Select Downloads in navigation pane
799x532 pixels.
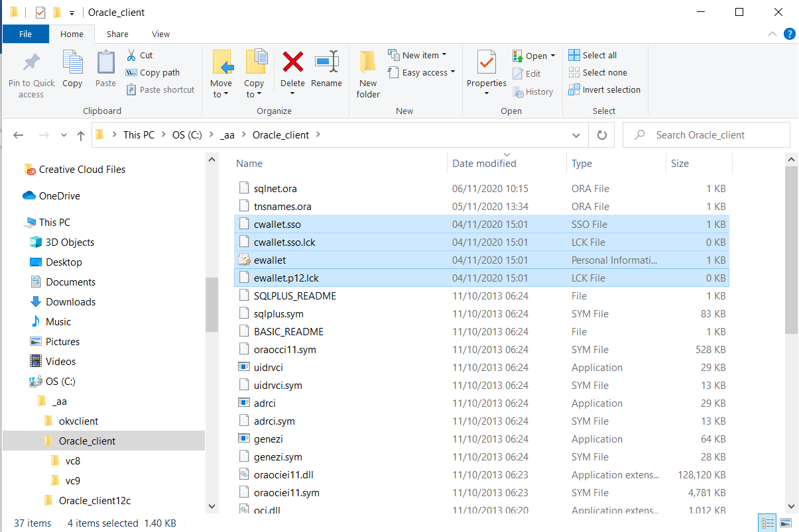coord(63,302)
